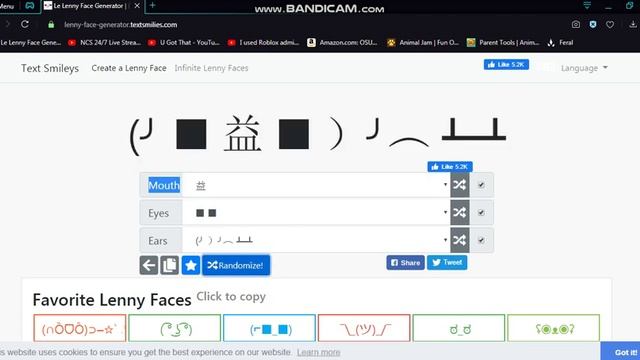Open NCS 24/7 Live Stream bookmark

104,42
